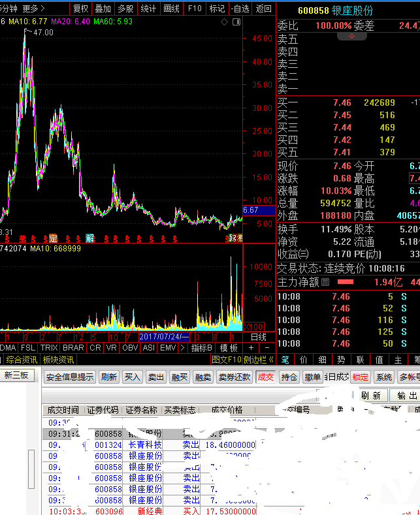The image size is (420, 515).
Task: Sort by 成交时间 column header
Action: pyautogui.click(x=63, y=410)
